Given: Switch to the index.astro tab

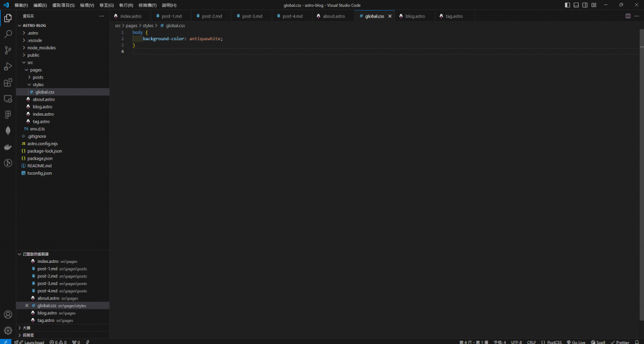Looking at the screenshot, I should [130, 16].
